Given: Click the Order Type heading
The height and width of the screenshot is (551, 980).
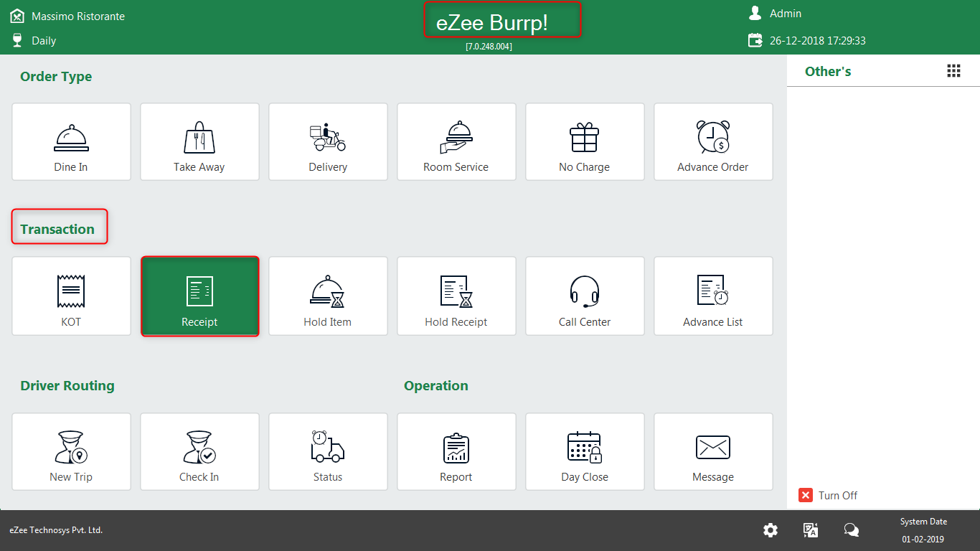Looking at the screenshot, I should (56, 77).
